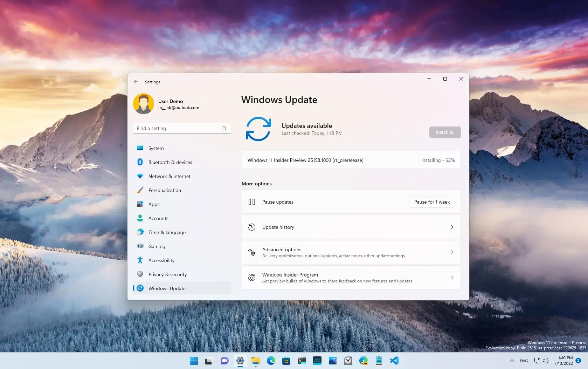Open the User Demo profile avatar
Screen dimensions: 588x369
(x=144, y=104)
